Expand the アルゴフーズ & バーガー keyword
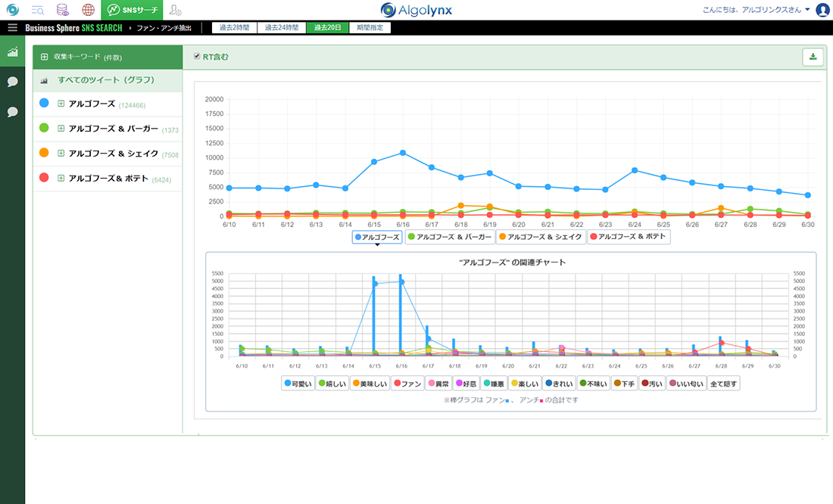833x504 pixels. tap(61, 129)
